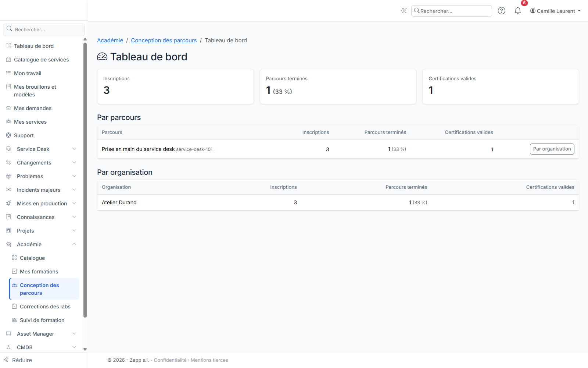Expand the Projets section chevron
This screenshot has height=368, width=588.
pyautogui.click(x=74, y=230)
